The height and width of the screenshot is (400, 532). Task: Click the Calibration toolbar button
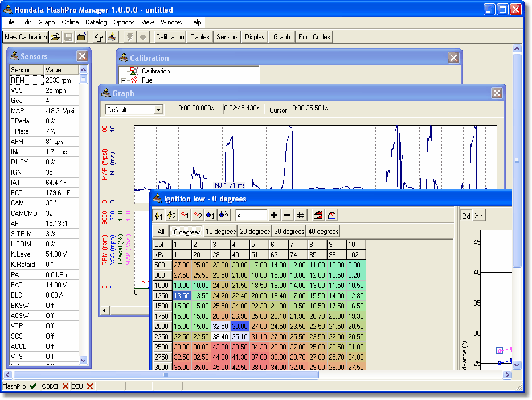(x=170, y=37)
